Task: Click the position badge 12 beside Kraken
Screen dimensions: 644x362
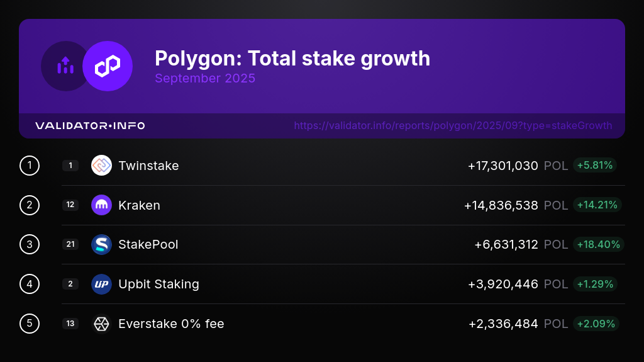Action: coord(70,205)
